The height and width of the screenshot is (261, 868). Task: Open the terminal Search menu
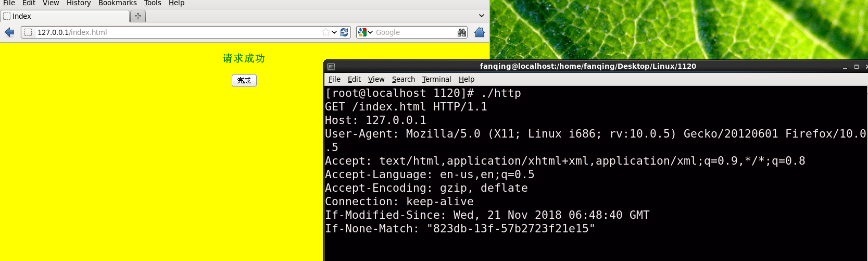[x=404, y=79]
